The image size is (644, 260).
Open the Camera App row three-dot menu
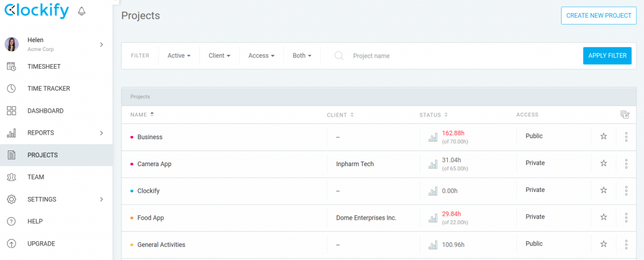pos(626,164)
